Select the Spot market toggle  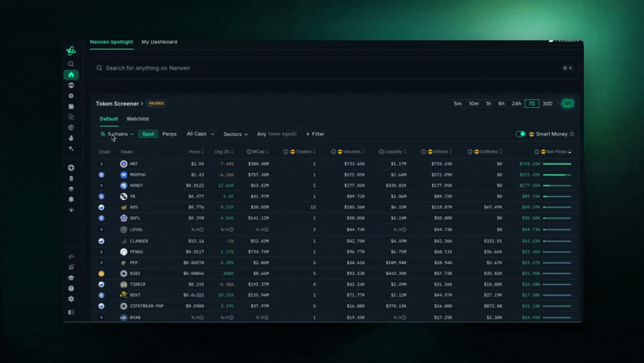point(148,134)
